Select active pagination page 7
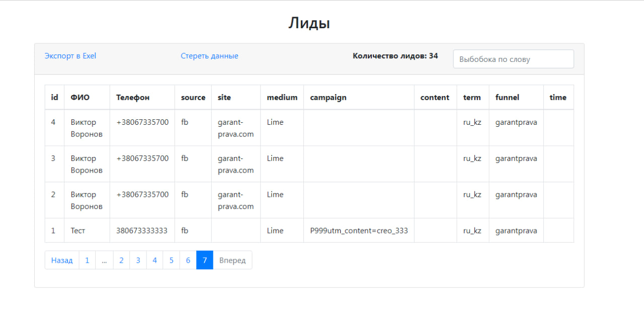 pyautogui.click(x=205, y=260)
